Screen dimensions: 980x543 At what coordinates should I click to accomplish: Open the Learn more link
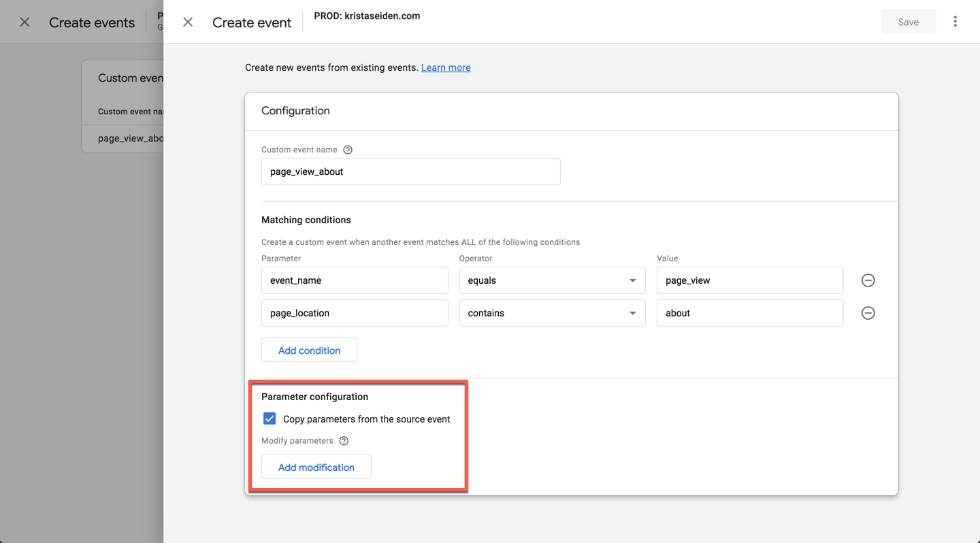446,67
